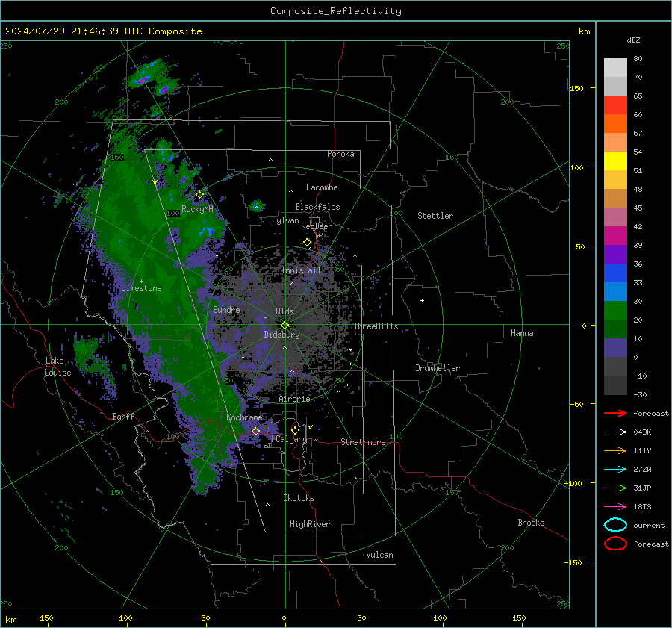Click the 150 tick on bottom axis

click(x=519, y=618)
